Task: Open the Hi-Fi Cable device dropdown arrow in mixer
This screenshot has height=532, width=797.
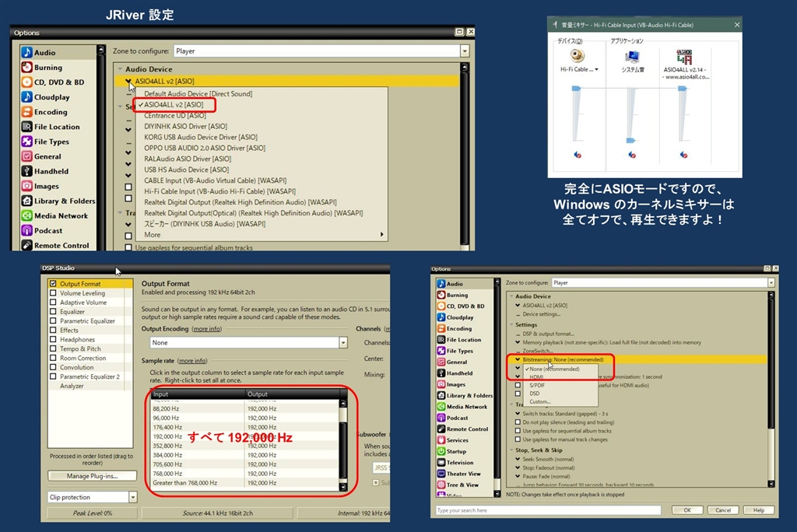Action: [597, 70]
